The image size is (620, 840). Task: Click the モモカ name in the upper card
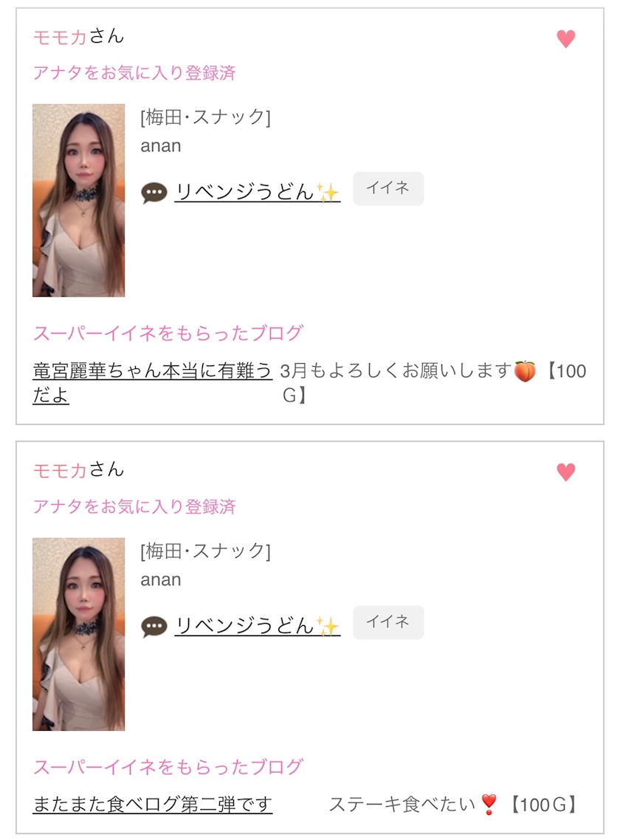coord(60,37)
